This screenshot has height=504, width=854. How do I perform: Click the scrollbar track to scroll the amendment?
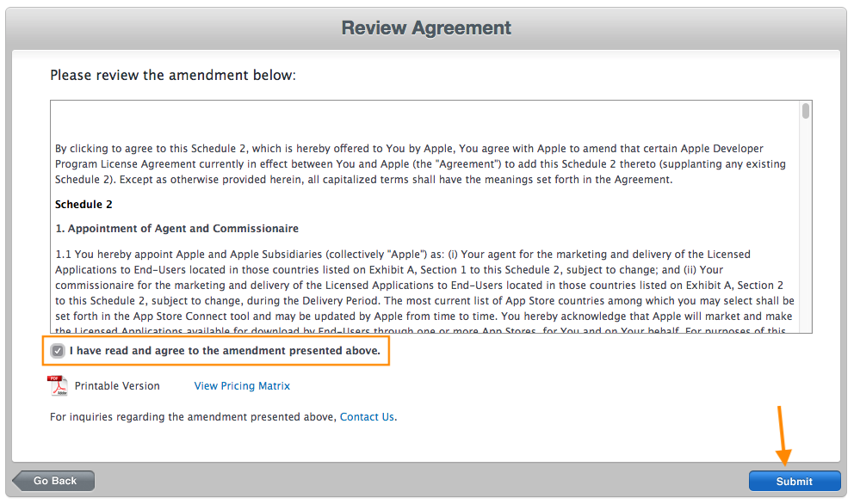coord(804,241)
